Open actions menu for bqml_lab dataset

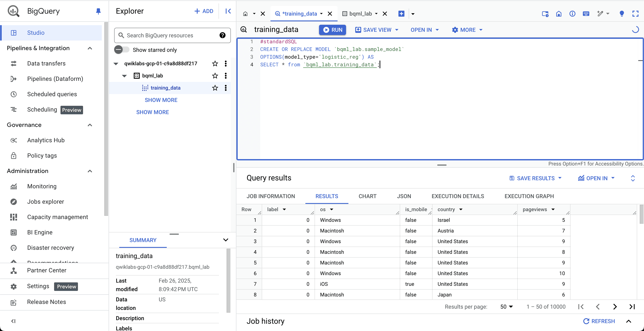point(226,76)
